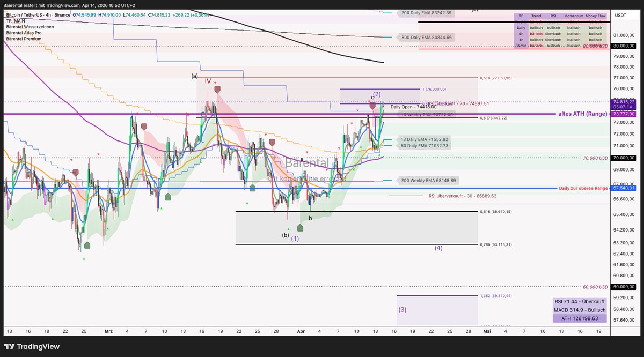This screenshot has height=357, width=644.
Task: Click the Daily Open - 74418.00 label
Action: [413, 107]
